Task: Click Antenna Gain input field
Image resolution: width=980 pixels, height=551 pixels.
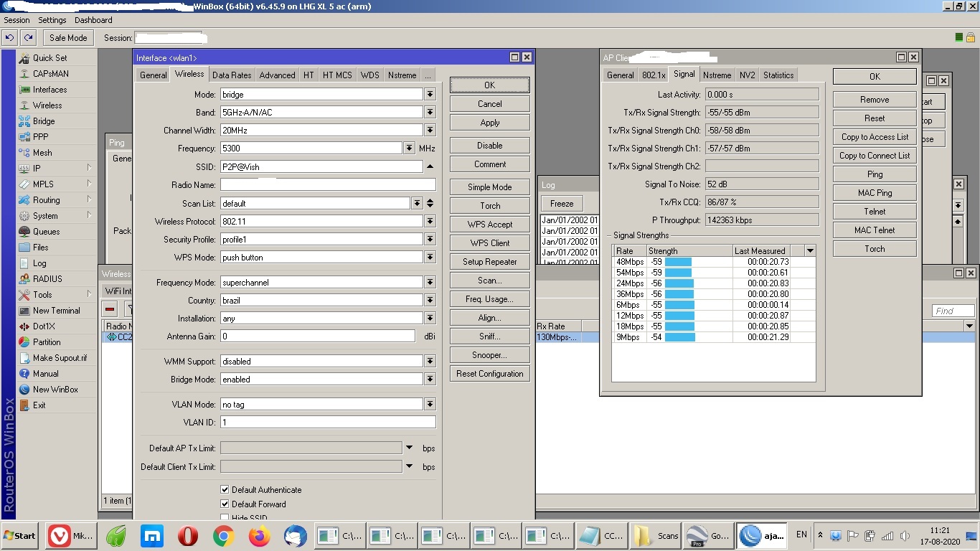Action: click(x=317, y=336)
